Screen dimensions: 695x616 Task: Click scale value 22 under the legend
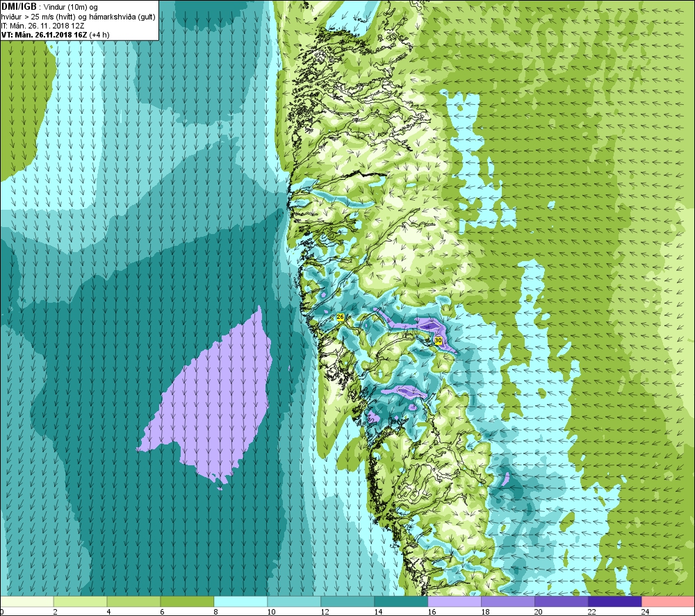(x=591, y=612)
